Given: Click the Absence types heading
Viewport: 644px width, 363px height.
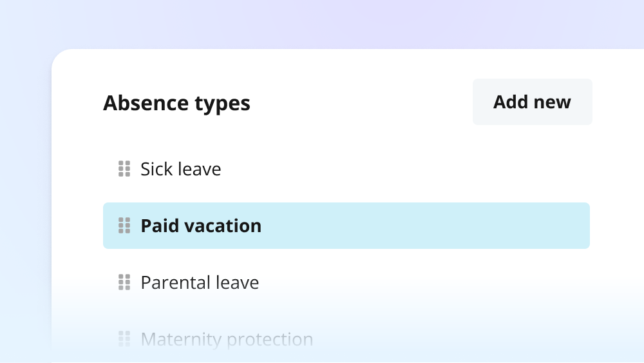Looking at the screenshot, I should coord(176,103).
